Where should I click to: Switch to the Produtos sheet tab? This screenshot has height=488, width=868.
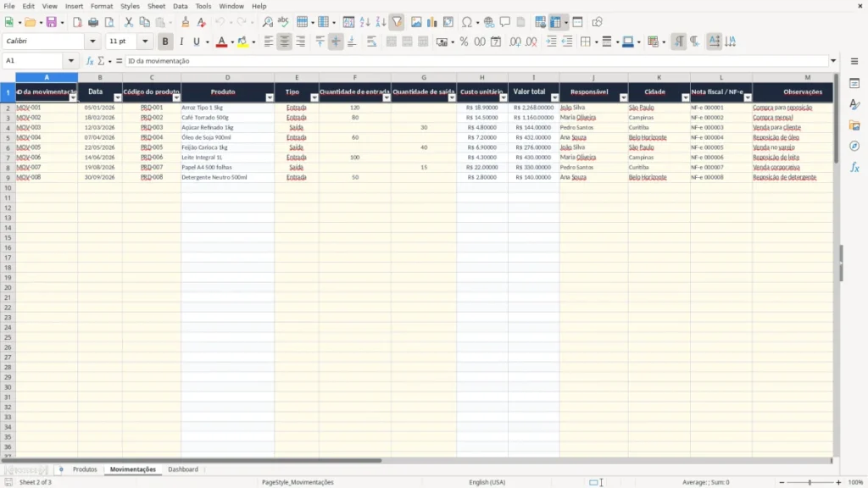[x=85, y=469]
